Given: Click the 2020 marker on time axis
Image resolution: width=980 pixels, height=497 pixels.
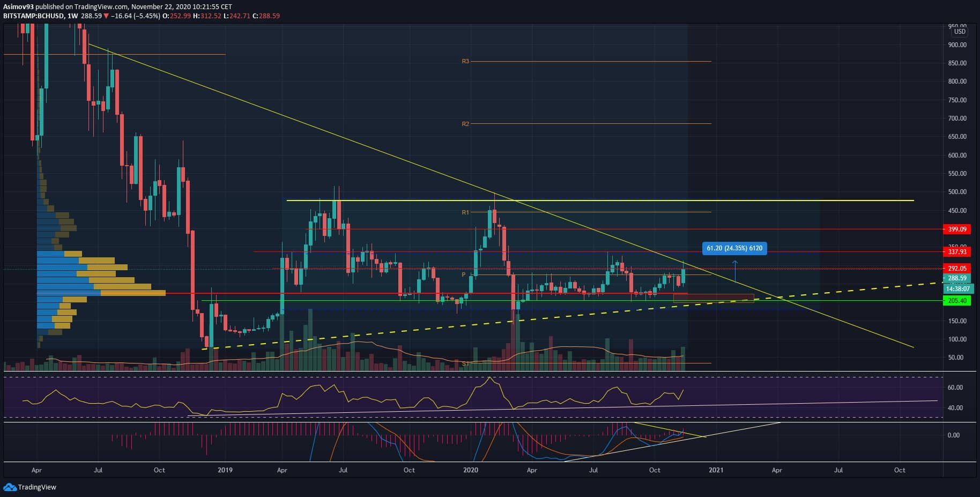Looking at the screenshot, I should click(x=470, y=470).
